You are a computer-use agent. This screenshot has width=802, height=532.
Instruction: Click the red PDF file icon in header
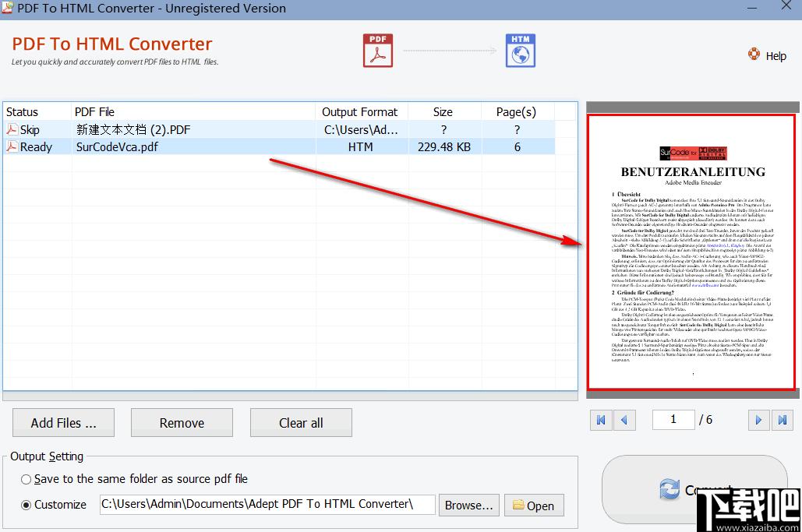pyautogui.click(x=378, y=50)
